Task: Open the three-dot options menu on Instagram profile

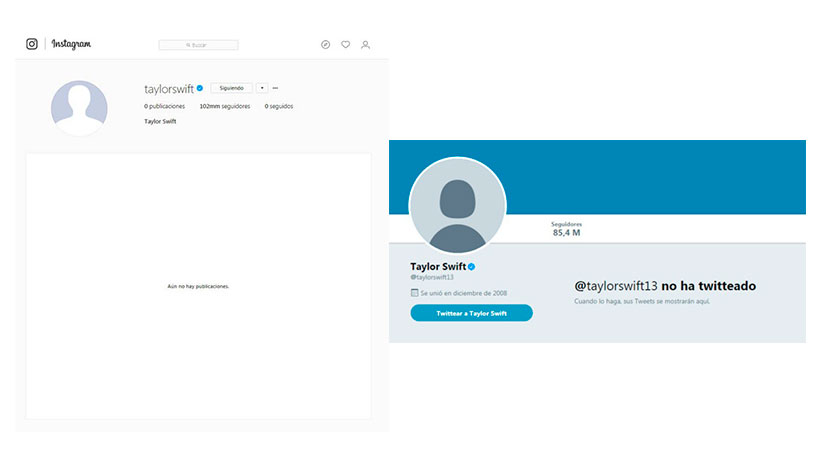Action: coord(275,88)
